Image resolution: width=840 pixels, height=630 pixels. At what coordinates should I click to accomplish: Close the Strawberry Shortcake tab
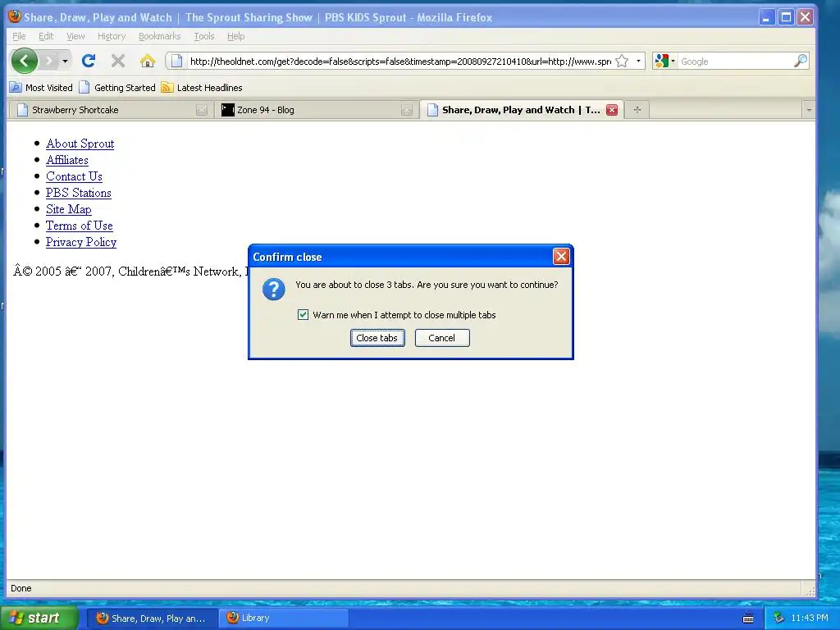pos(202,110)
